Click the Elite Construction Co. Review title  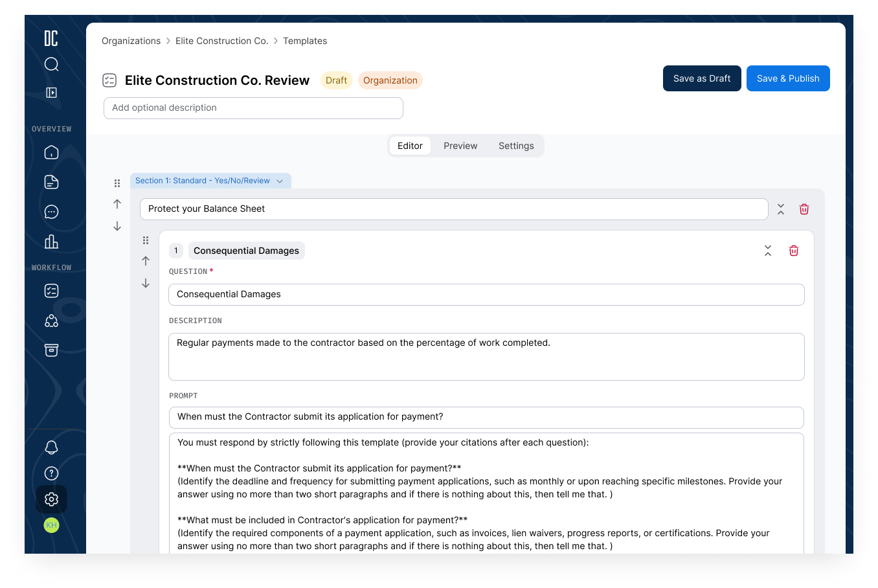click(217, 80)
